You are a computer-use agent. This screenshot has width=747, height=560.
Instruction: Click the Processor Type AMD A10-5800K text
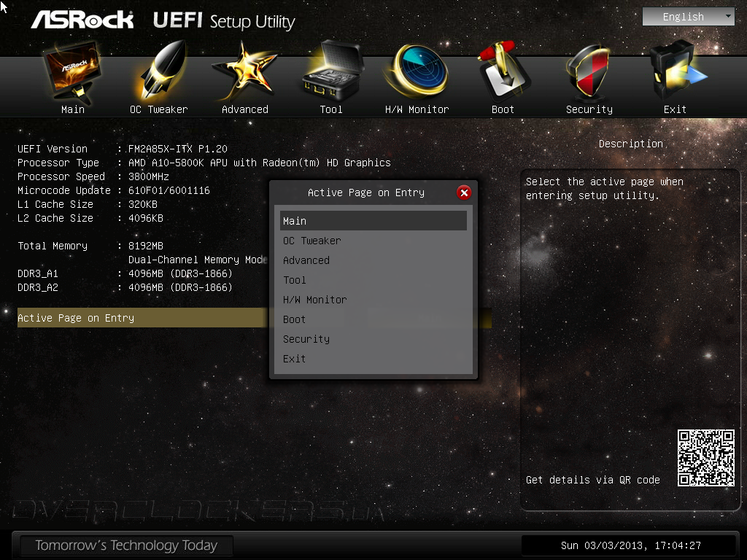[x=259, y=163]
